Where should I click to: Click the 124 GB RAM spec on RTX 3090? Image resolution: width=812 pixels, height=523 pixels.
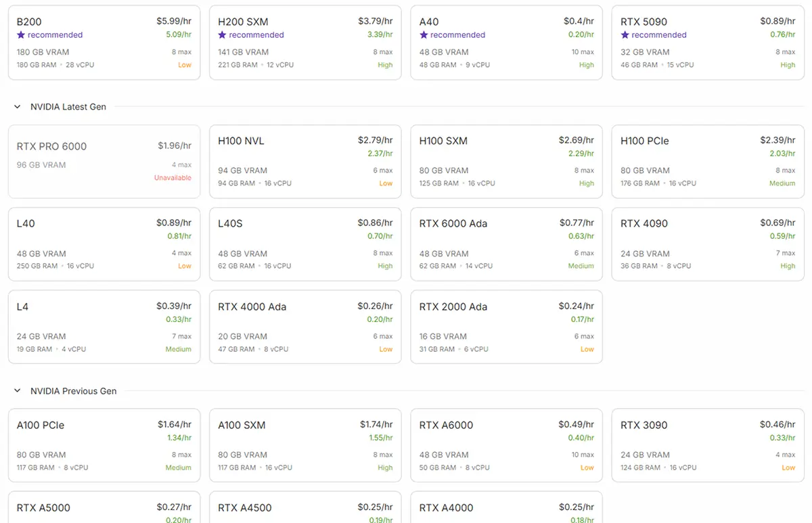tap(640, 468)
